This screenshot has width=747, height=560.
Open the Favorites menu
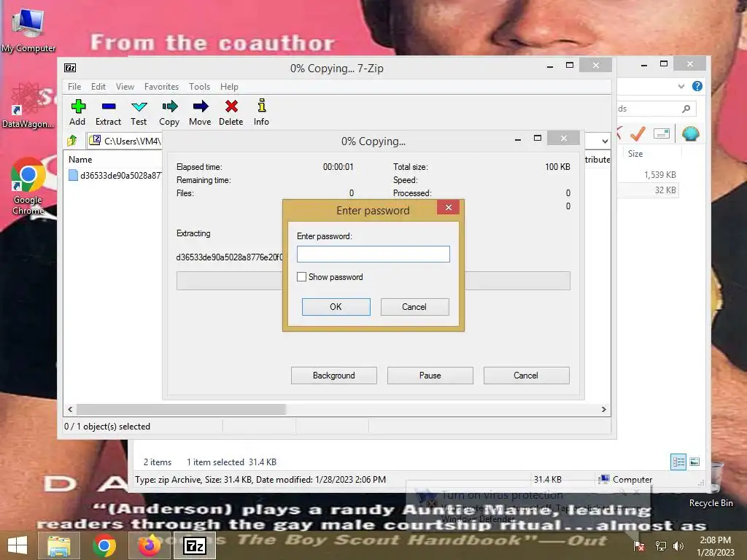coord(161,87)
